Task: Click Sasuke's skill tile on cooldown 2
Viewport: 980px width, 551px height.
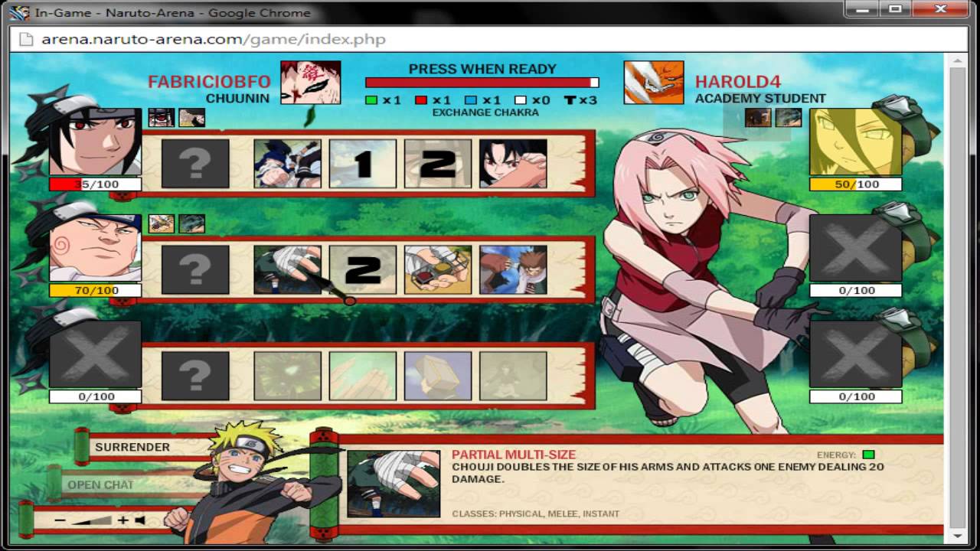Action: tap(438, 163)
